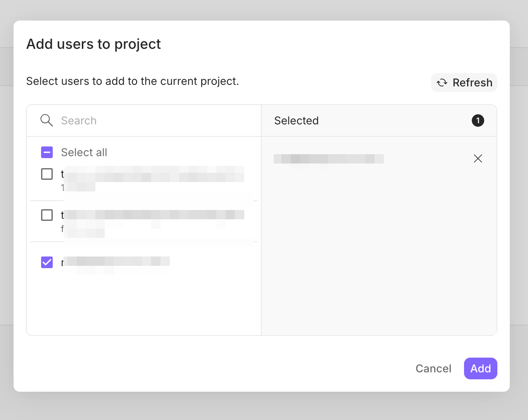Uncheck the already checked third user checkbox

(x=47, y=262)
